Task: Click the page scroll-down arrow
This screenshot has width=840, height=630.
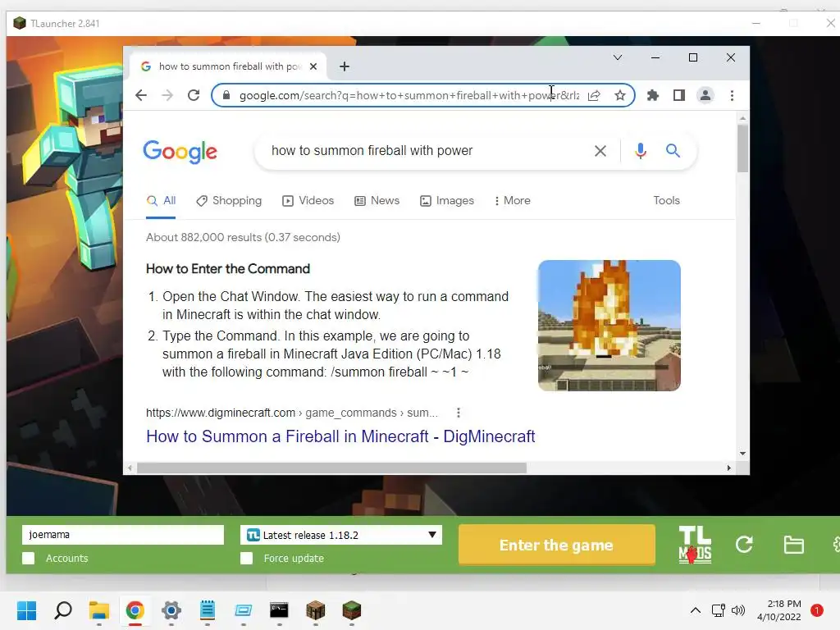Action: pos(742,453)
